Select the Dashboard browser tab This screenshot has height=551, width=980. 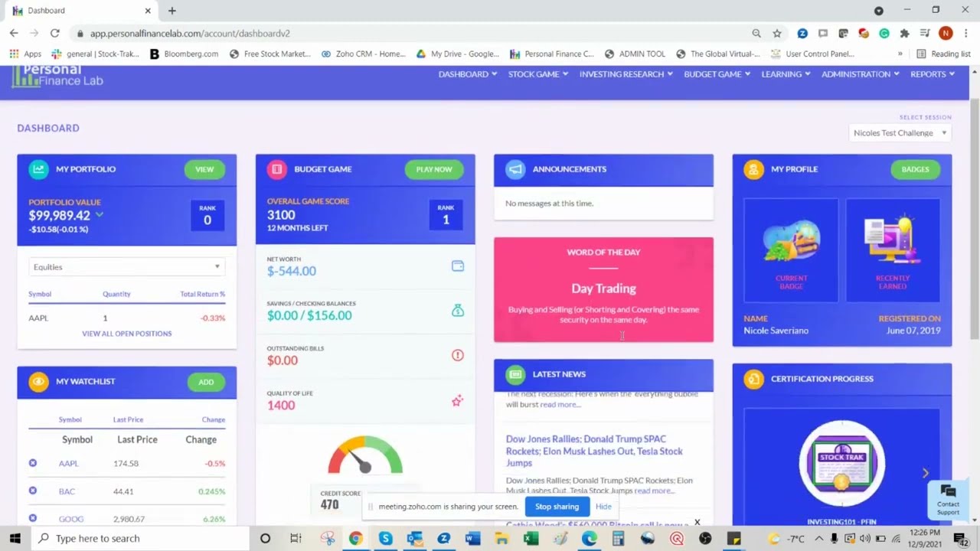pyautogui.click(x=82, y=11)
